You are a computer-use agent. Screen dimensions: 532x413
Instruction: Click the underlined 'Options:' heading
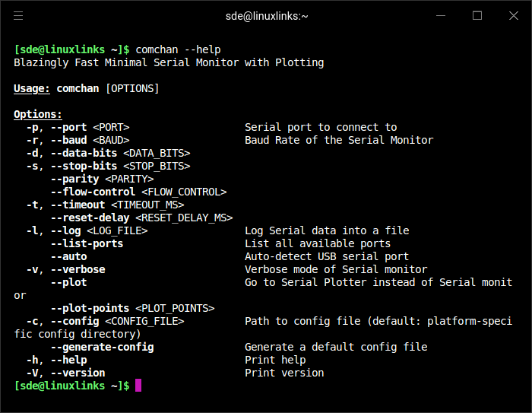click(x=38, y=114)
